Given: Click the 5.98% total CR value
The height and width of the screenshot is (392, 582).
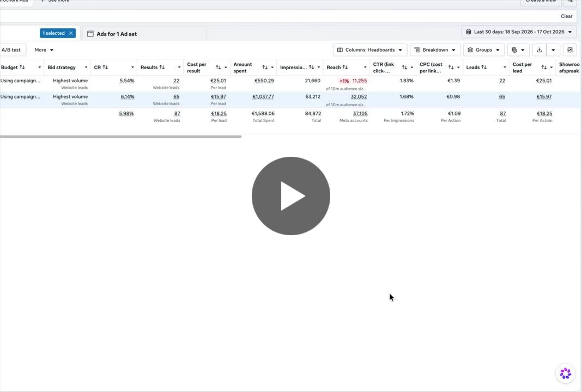Looking at the screenshot, I should (126, 113).
